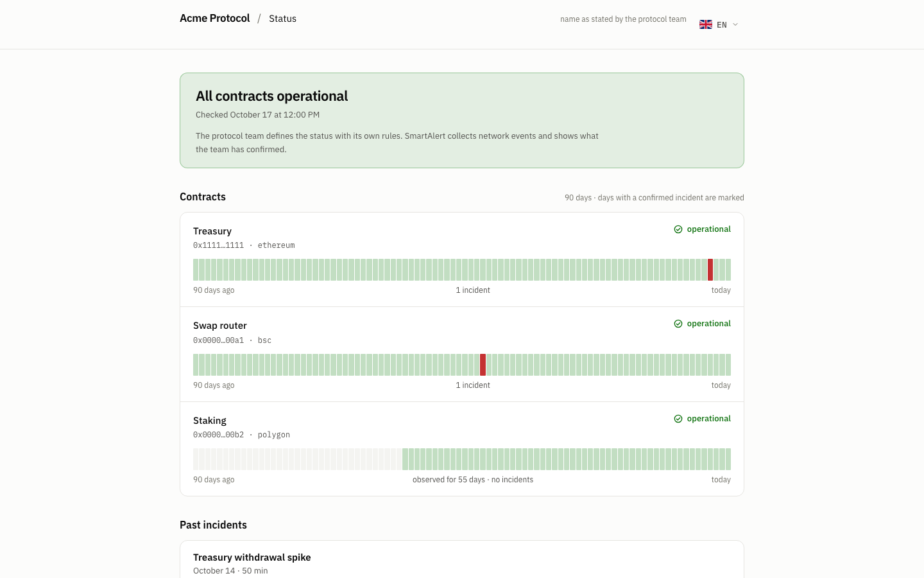Click the Past incidents heading

[214, 525]
